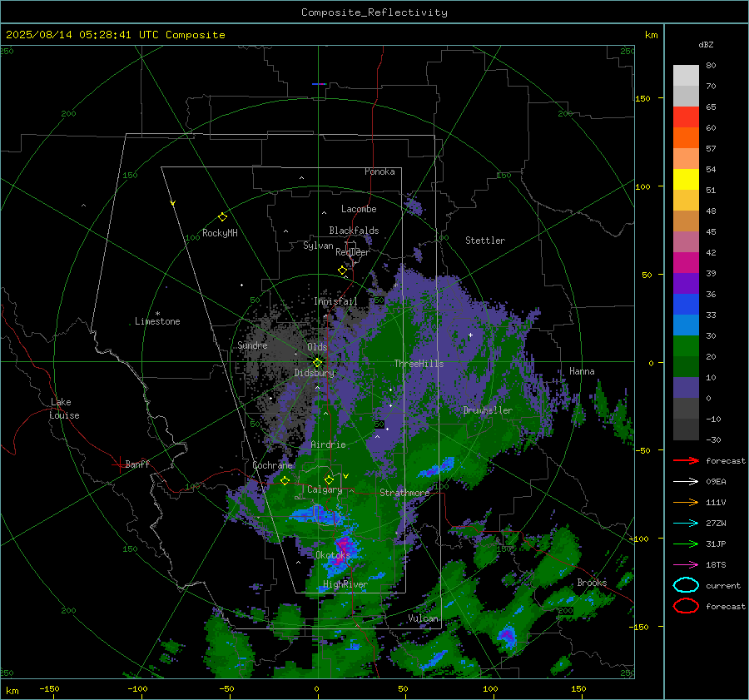Image resolution: width=749 pixels, height=700 pixels.
Task: Click the red cross marker at Banff
Action: [x=119, y=464]
